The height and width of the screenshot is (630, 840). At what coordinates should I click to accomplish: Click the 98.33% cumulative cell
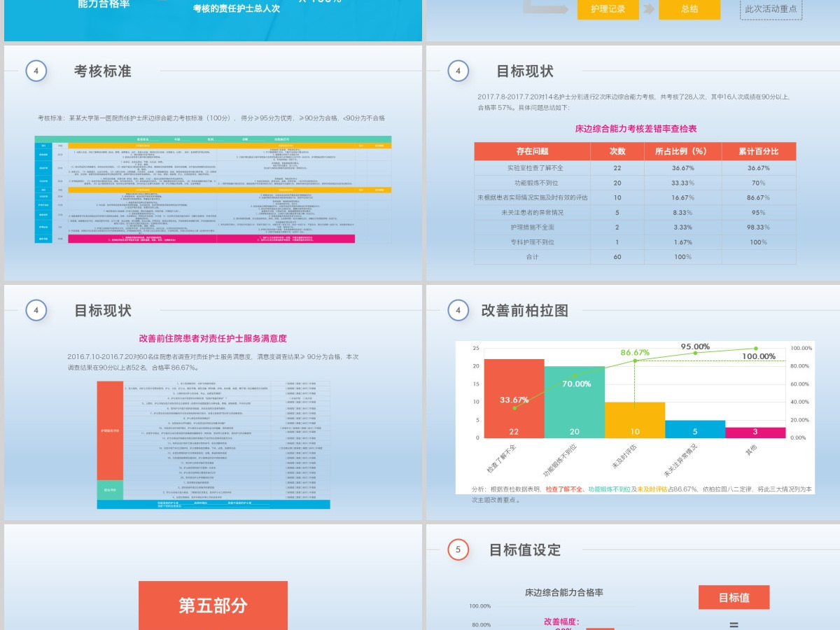[759, 227]
